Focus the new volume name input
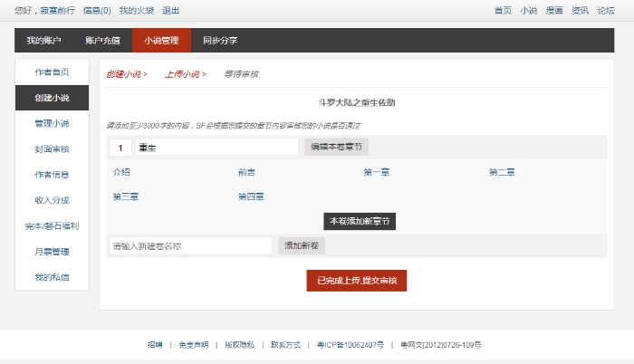 click(x=190, y=246)
